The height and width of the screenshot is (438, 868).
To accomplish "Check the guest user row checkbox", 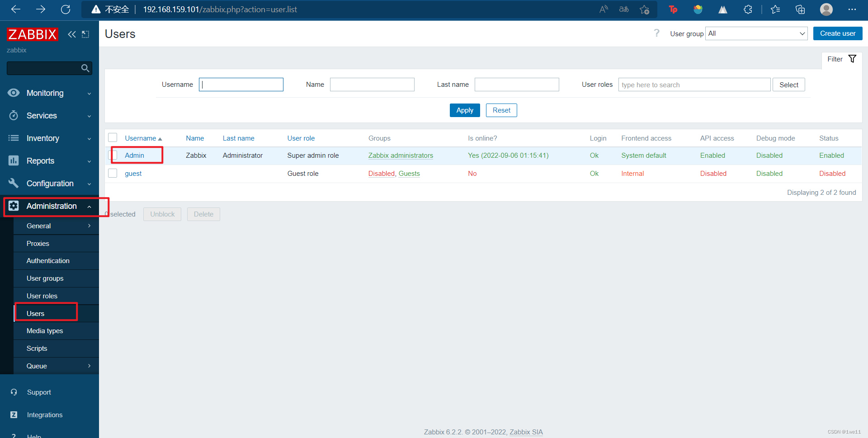I will 113,173.
